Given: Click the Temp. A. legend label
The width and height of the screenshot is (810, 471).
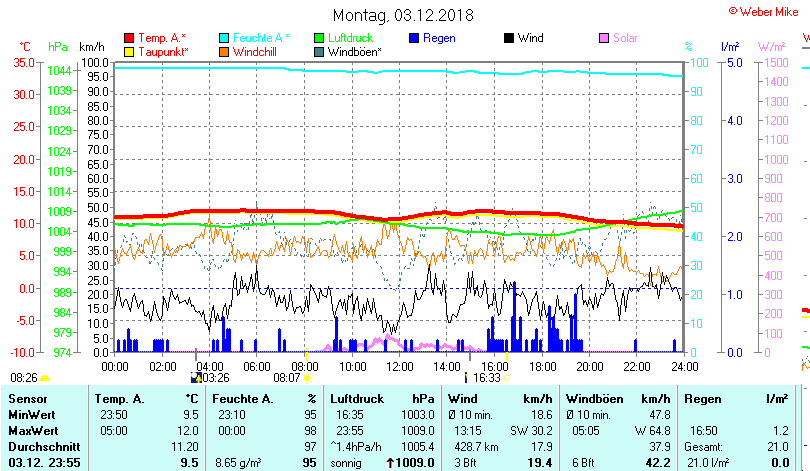Looking at the screenshot, I should 162,38.
